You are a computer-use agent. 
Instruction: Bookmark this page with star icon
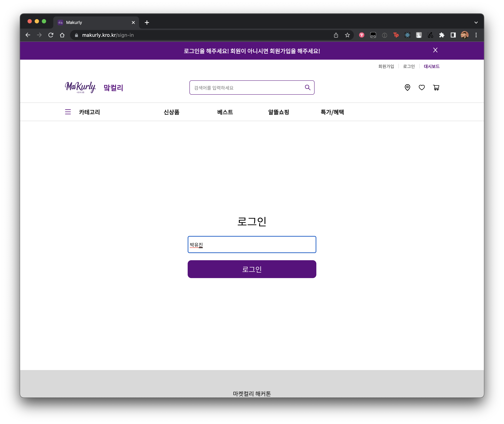coord(347,35)
